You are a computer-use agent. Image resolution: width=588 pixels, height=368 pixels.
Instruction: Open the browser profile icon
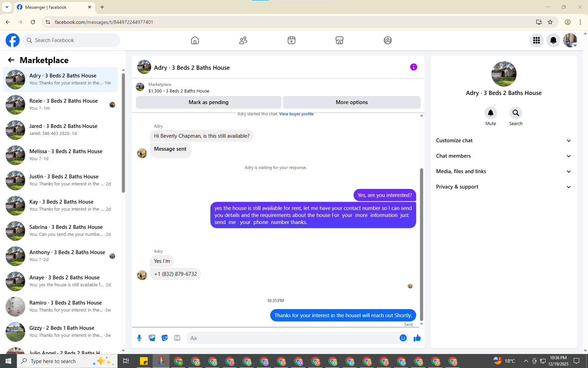568,22
